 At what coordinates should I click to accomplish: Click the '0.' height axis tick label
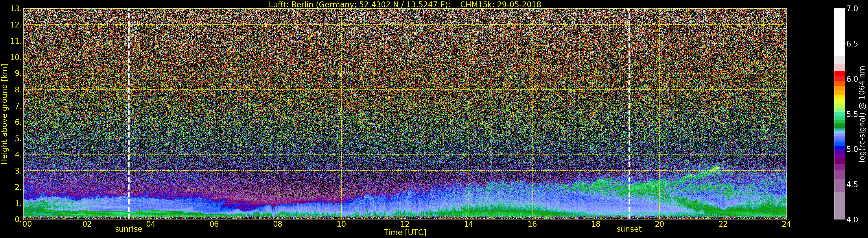click(x=18, y=220)
